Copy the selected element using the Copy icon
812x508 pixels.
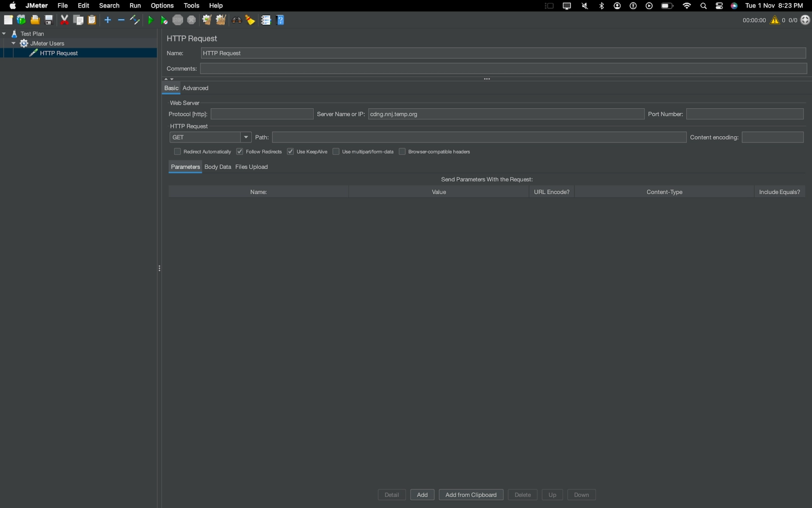78,20
